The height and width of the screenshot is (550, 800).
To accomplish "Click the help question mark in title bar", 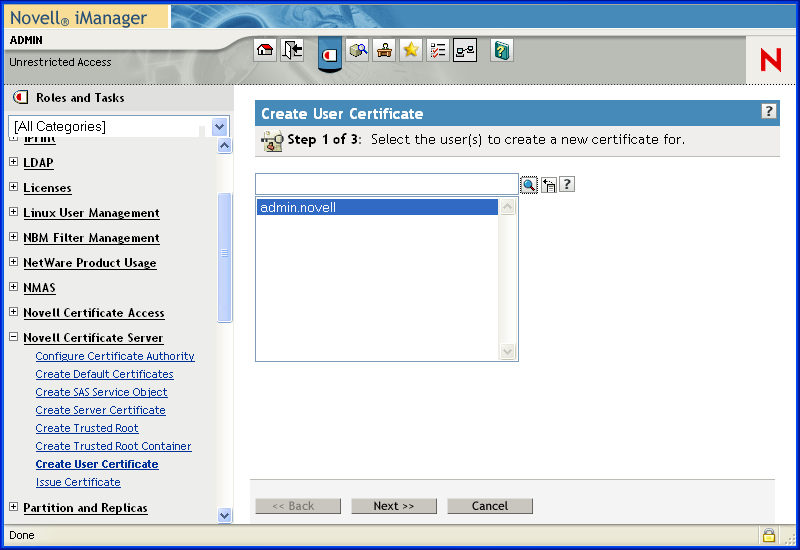I will click(768, 112).
